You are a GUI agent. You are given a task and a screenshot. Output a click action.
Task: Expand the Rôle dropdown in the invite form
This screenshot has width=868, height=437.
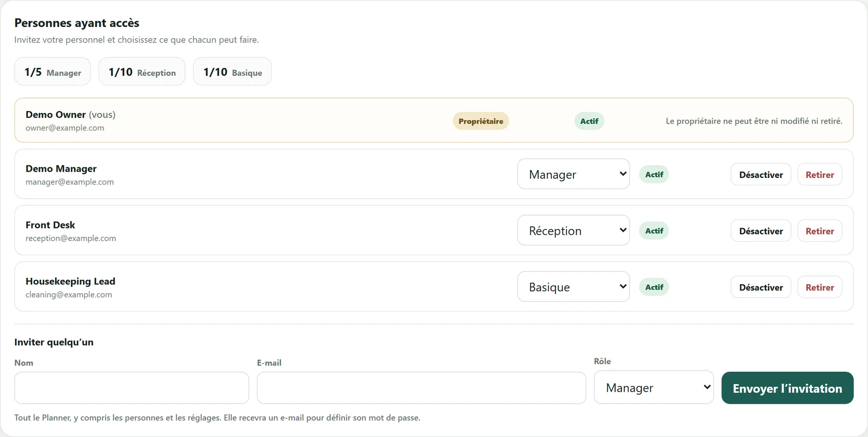click(x=653, y=387)
